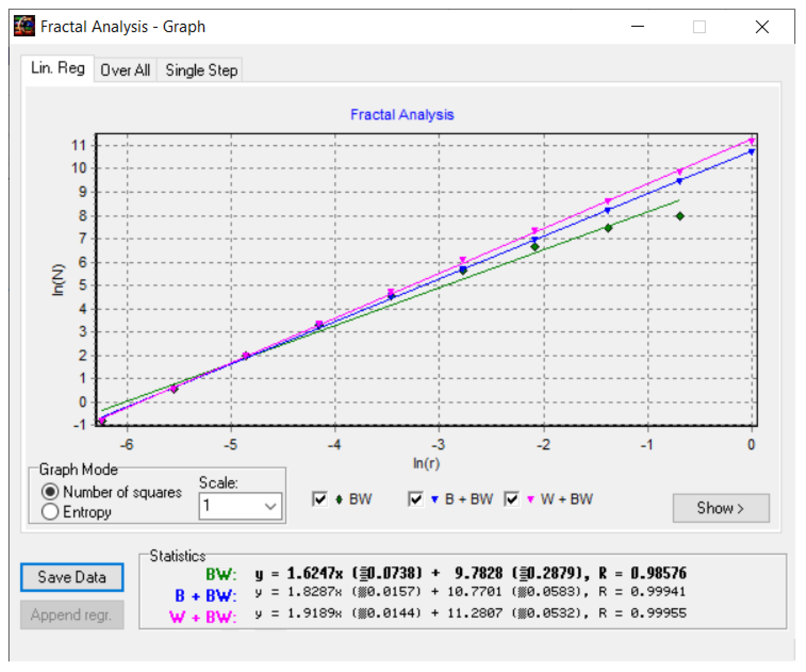This screenshot has width=806, height=672.
Task: Click the outlier green diamond data point
Action: [680, 216]
